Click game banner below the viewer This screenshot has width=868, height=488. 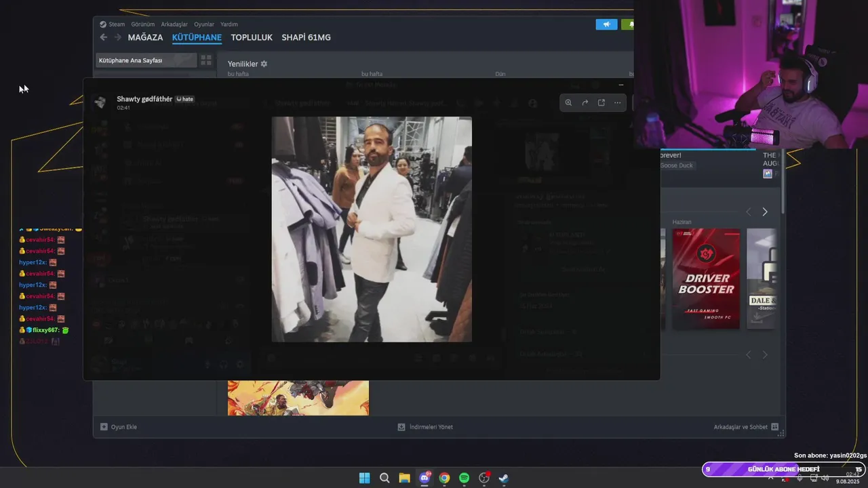tap(298, 398)
